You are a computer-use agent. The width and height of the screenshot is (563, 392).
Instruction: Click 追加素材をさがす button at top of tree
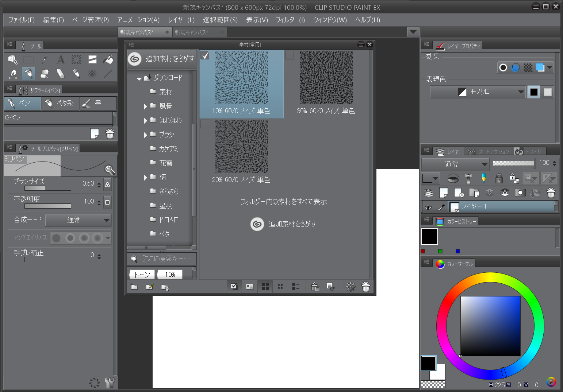coord(162,59)
